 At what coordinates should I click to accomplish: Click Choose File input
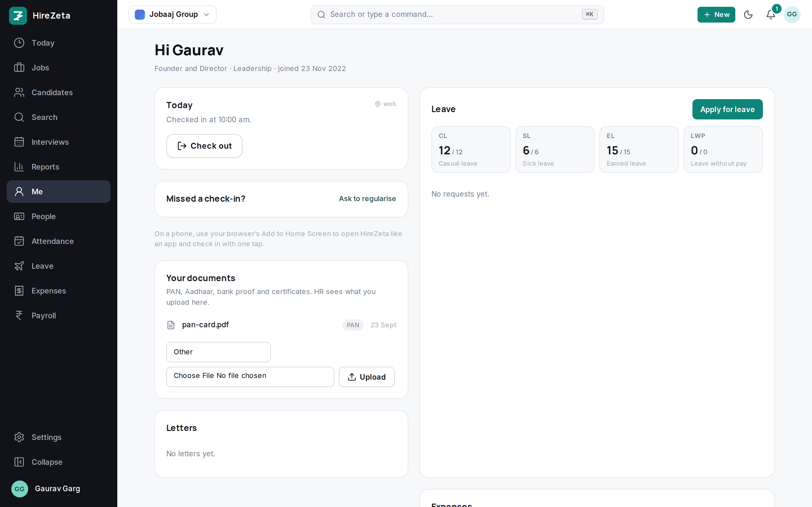tap(250, 377)
